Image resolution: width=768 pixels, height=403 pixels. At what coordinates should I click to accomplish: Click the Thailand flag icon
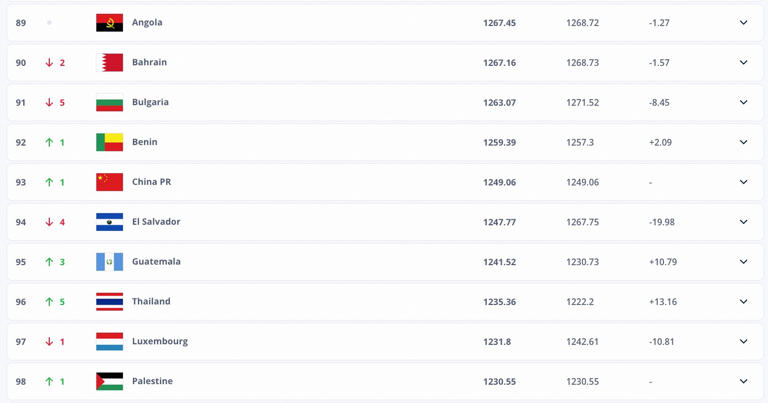tap(109, 302)
